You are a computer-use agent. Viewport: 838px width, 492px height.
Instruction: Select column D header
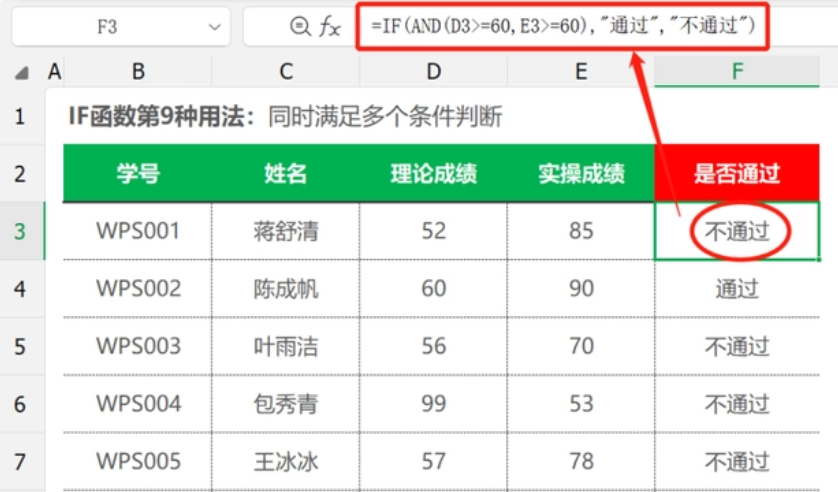point(433,72)
